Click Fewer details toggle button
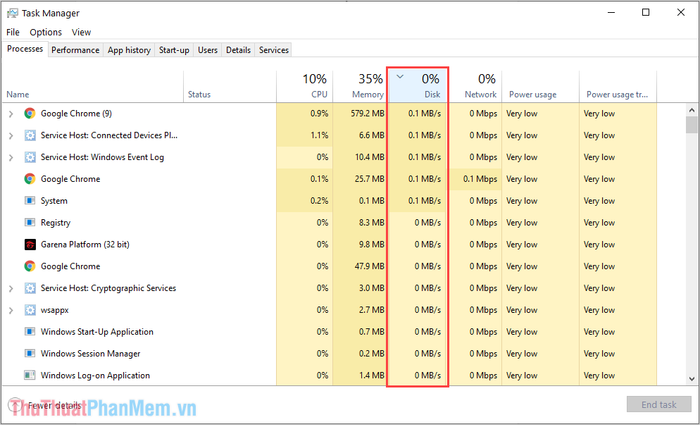The width and height of the screenshot is (700, 425). pos(46,405)
